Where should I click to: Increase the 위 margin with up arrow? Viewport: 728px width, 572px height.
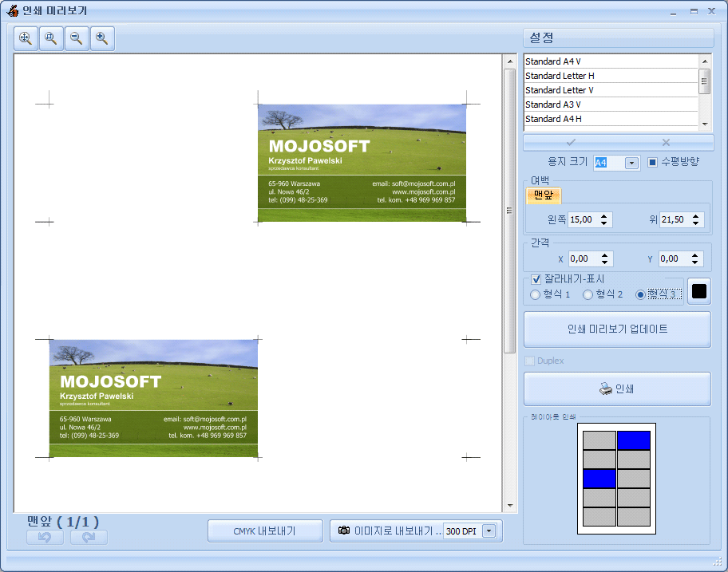click(x=695, y=215)
